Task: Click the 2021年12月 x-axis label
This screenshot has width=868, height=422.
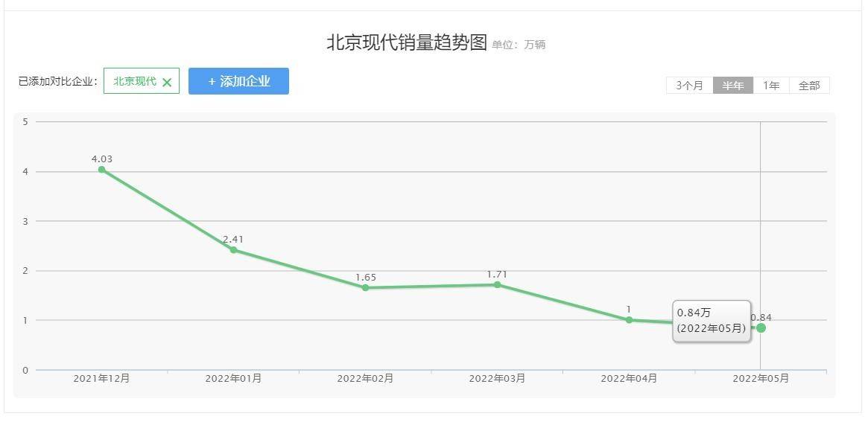Action: click(101, 379)
